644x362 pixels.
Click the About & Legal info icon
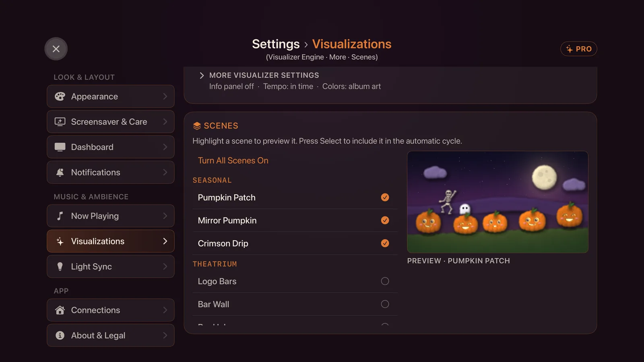60,335
